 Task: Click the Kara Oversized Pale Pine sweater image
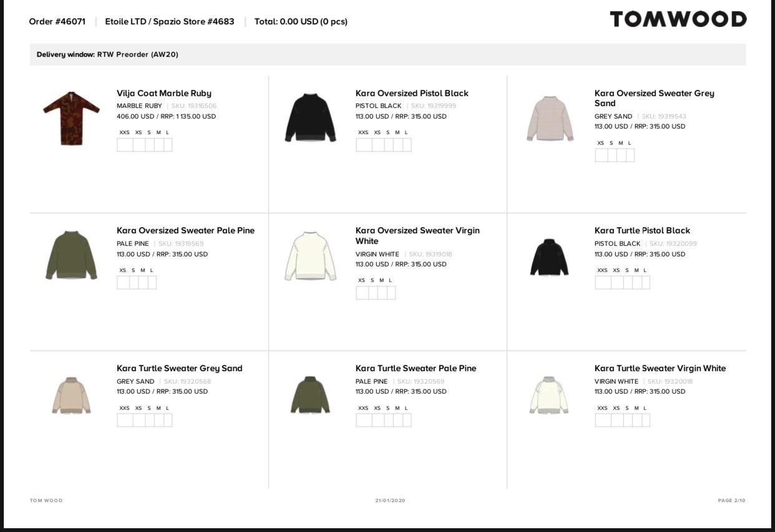(71, 255)
